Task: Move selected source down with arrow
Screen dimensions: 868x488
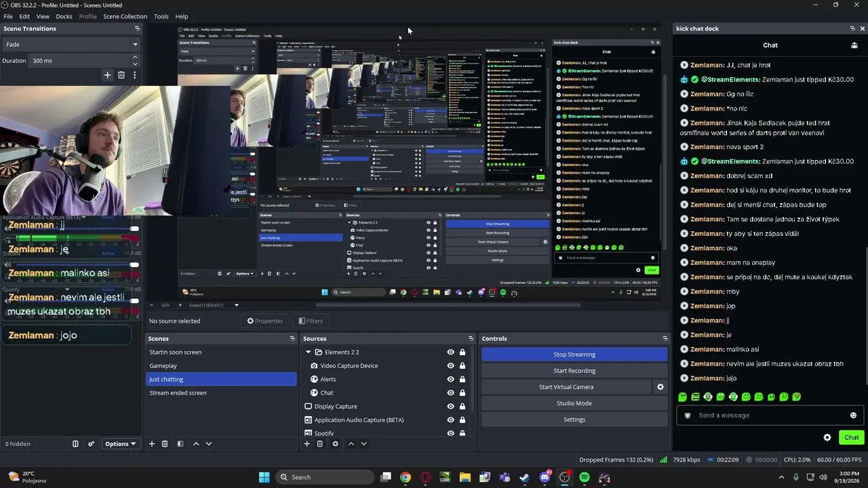Action: pyautogui.click(x=363, y=444)
